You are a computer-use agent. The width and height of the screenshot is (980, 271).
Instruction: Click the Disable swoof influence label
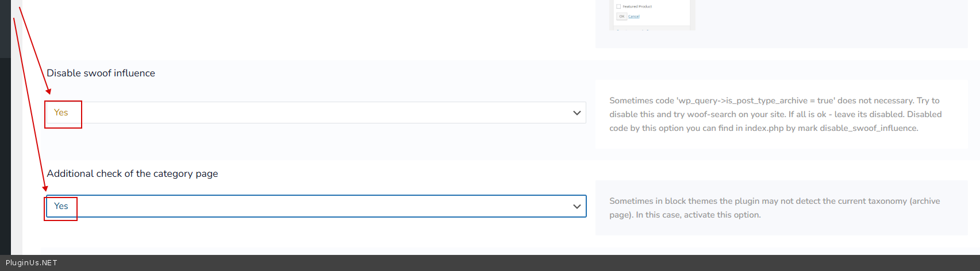101,73
